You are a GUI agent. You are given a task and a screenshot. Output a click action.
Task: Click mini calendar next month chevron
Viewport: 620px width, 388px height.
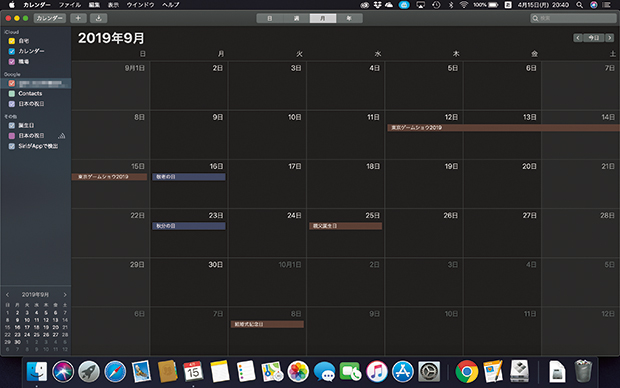pos(65,295)
